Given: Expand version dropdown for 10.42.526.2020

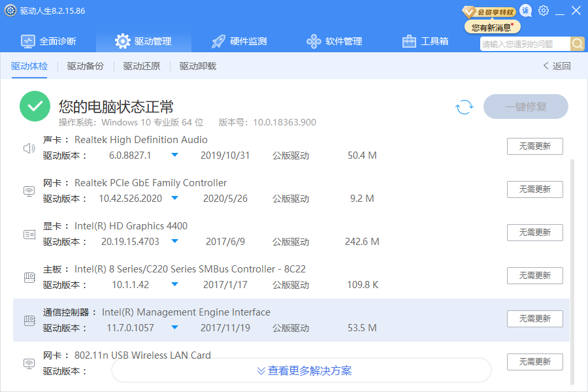Looking at the screenshot, I should [174, 198].
